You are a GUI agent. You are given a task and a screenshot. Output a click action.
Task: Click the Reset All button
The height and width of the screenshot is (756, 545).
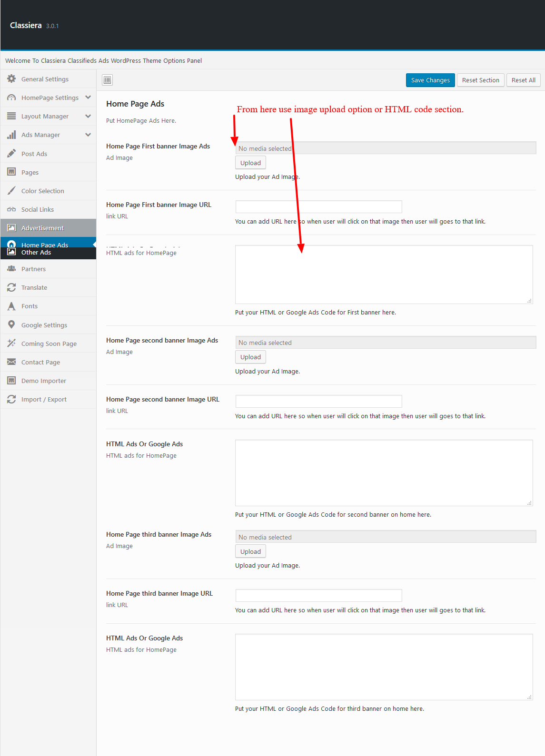pos(523,80)
